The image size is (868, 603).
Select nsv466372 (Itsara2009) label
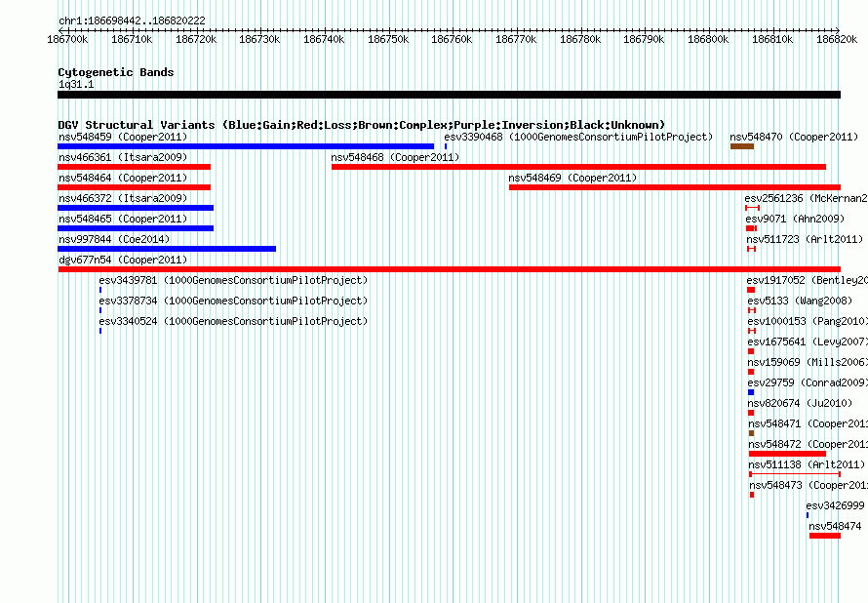(123, 198)
